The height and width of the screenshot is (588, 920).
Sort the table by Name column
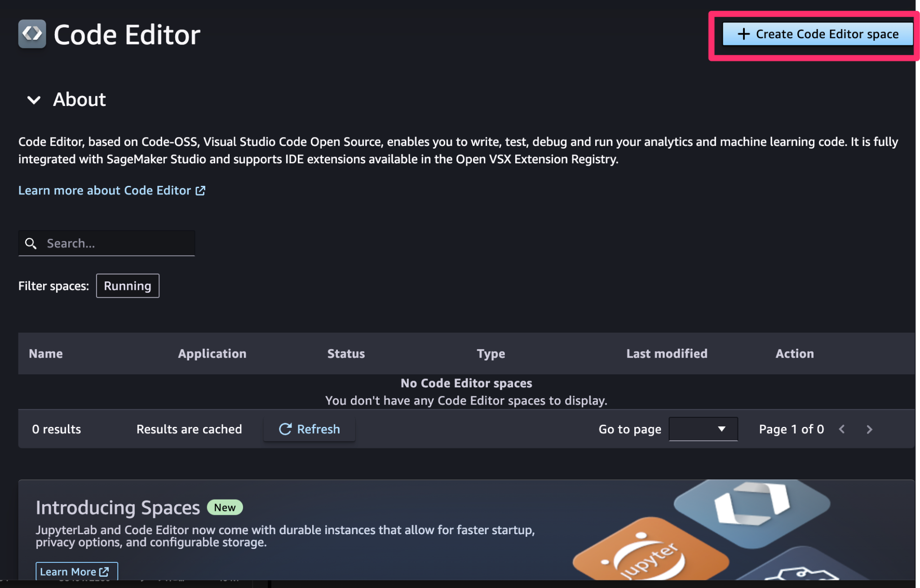click(45, 353)
